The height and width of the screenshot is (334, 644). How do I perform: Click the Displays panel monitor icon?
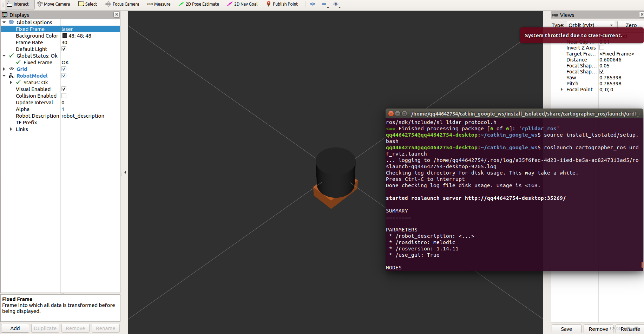point(5,15)
